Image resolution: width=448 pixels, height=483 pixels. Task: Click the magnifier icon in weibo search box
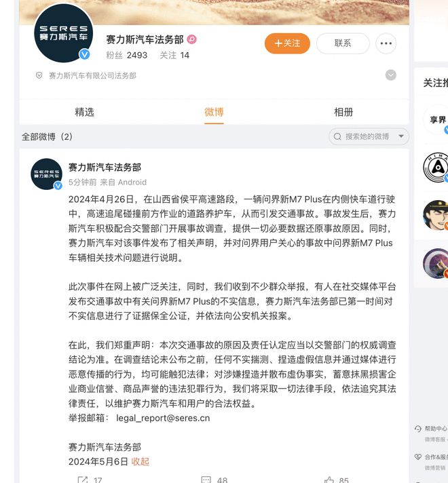click(x=337, y=136)
